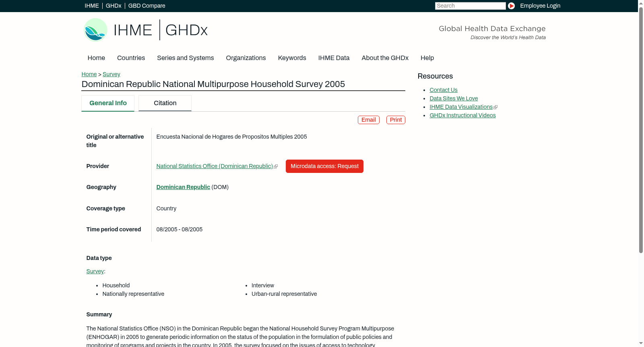Open the IHME Data menu item
The image size is (644, 347).
pyautogui.click(x=334, y=58)
